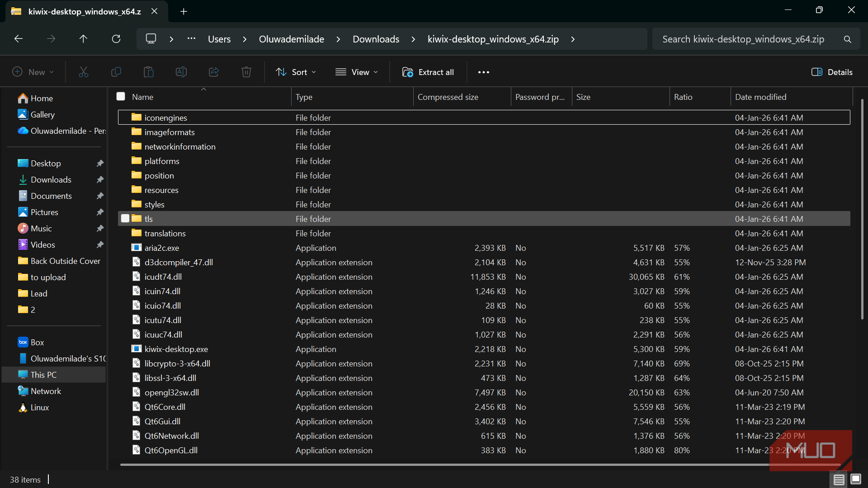Click the PC monitor icon in address bar
Image resolution: width=868 pixels, height=488 pixels.
point(151,39)
